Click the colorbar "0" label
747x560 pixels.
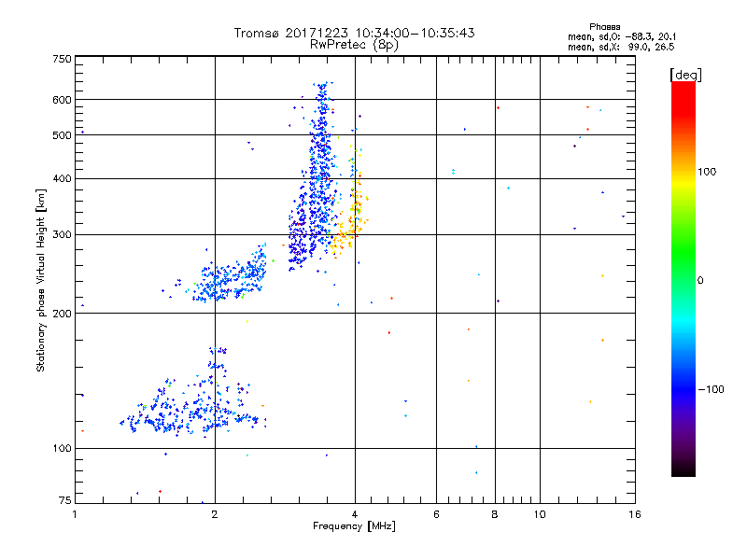[700, 280]
